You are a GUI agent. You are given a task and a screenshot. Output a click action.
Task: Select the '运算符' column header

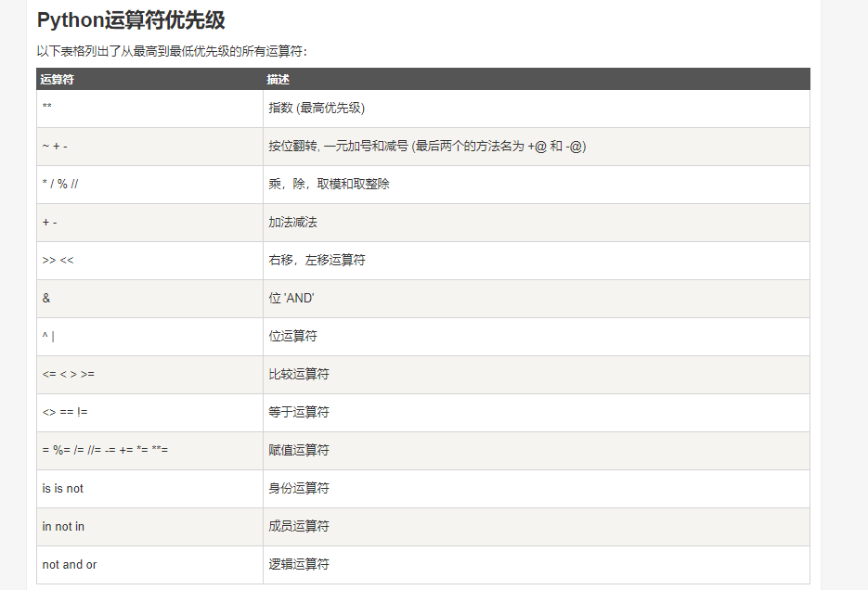click(149, 79)
